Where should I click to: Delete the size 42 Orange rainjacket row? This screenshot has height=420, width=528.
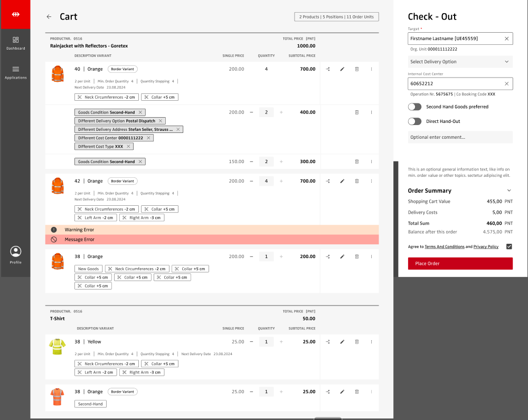click(x=357, y=181)
